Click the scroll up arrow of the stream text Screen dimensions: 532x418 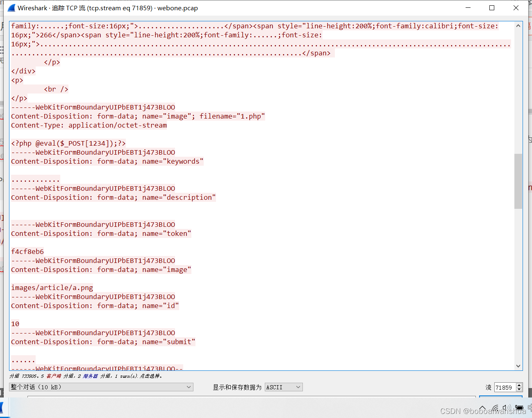click(x=518, y=26)
